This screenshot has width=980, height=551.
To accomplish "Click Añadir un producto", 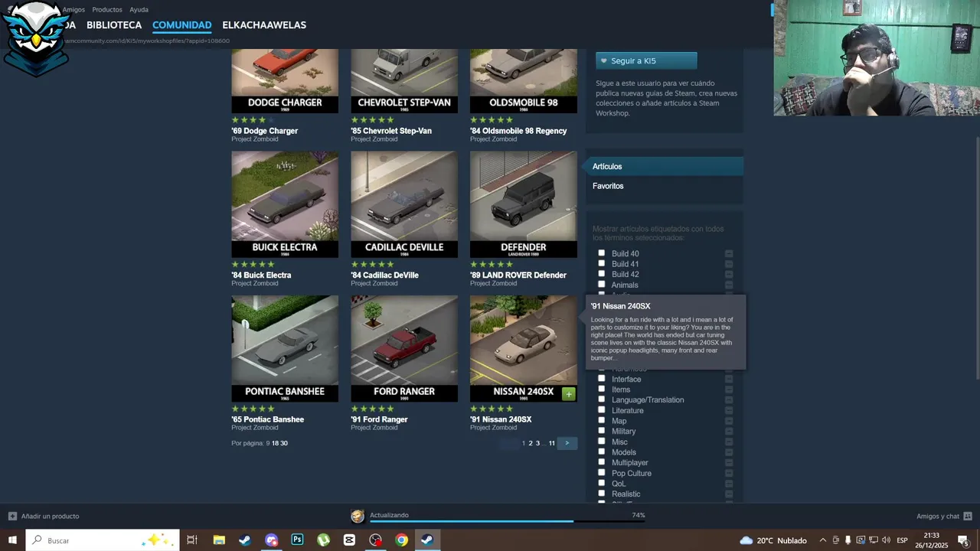I will pyautogui.click(x=50, y=516).
